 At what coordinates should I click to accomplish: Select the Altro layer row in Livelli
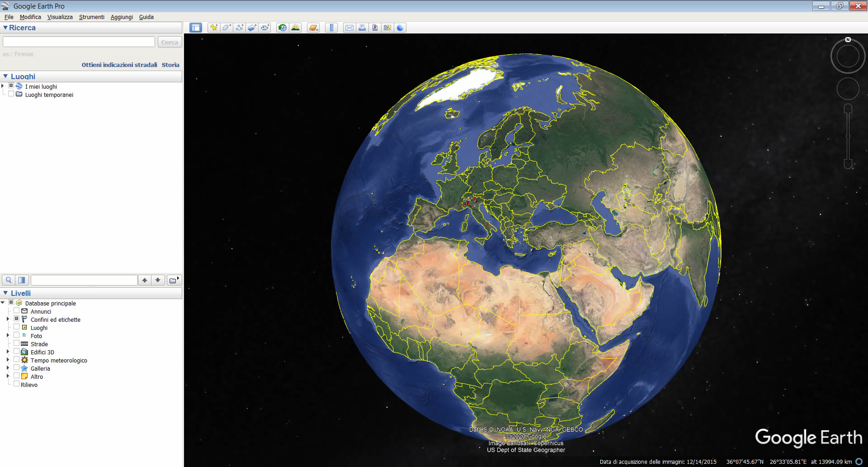pos(37,376)
